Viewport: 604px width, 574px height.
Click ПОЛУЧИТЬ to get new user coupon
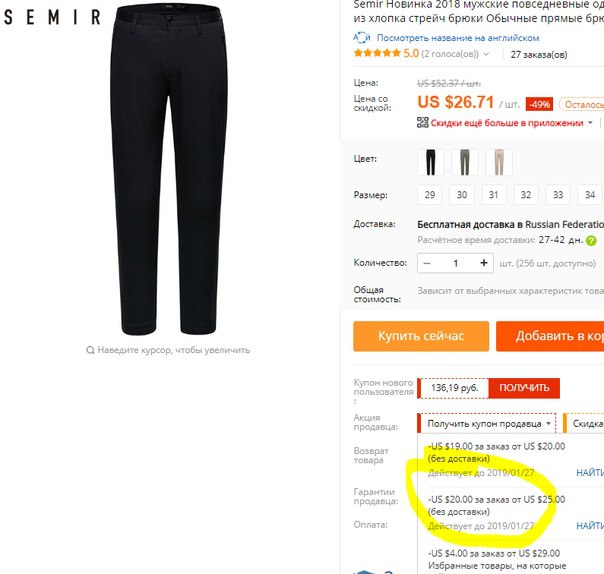coord(524,388)
